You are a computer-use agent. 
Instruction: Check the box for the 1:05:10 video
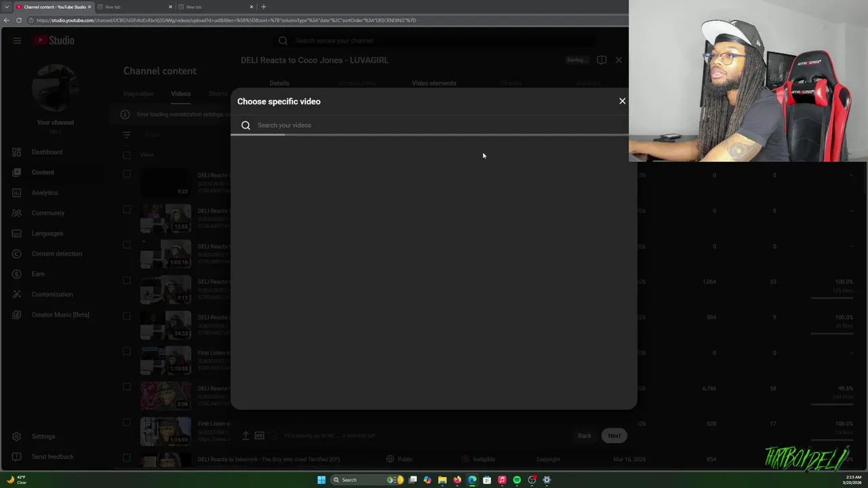[x=127, y=245]
